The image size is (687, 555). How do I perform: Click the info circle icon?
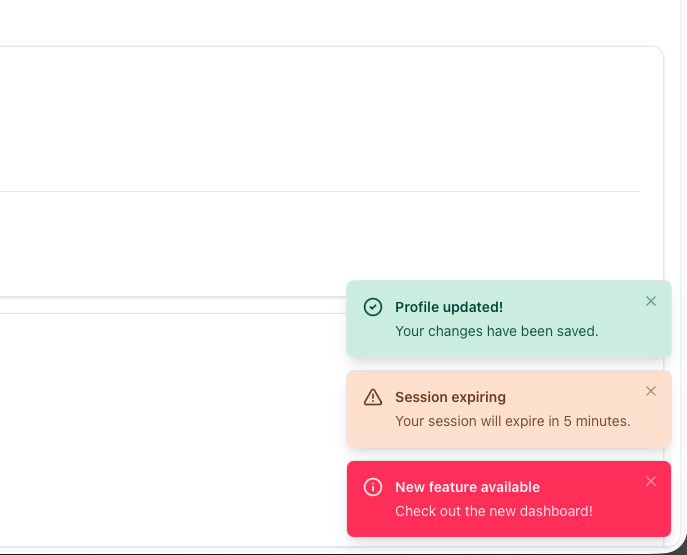click(x=373, y=487)
